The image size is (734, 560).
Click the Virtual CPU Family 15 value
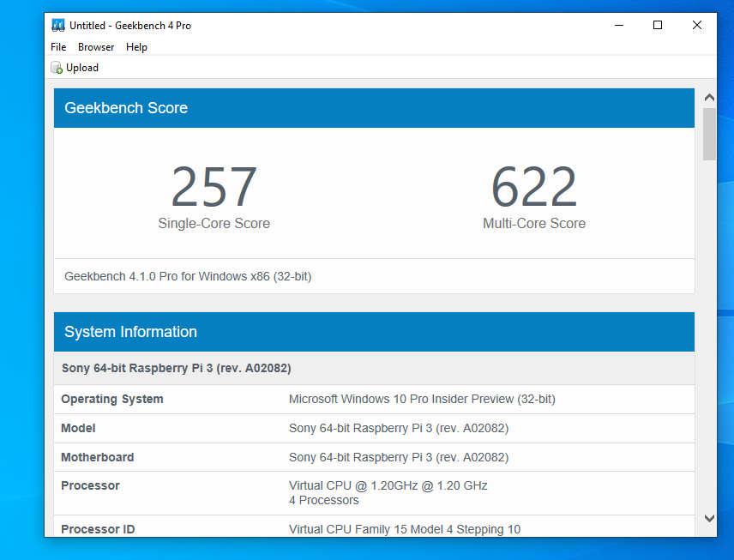click(405, 529)
